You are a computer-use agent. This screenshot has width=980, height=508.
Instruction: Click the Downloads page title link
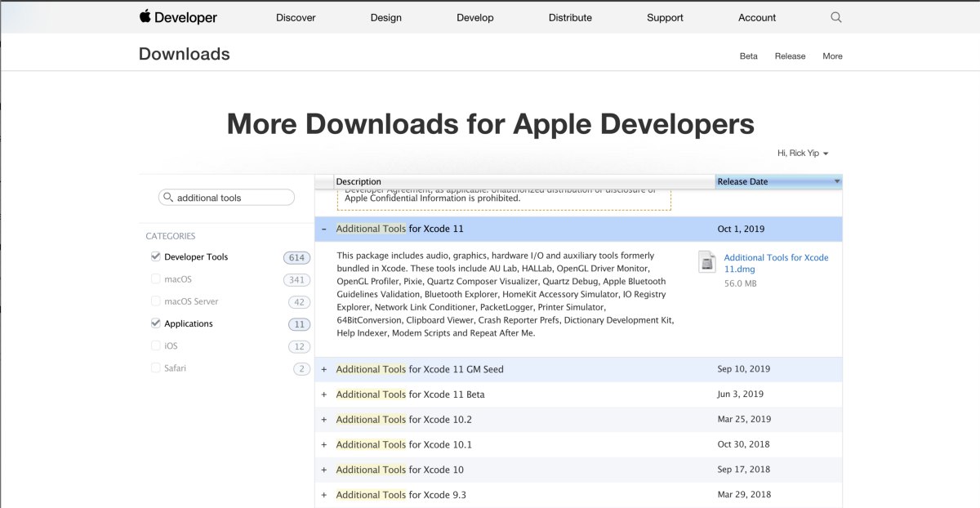(185, 54)
